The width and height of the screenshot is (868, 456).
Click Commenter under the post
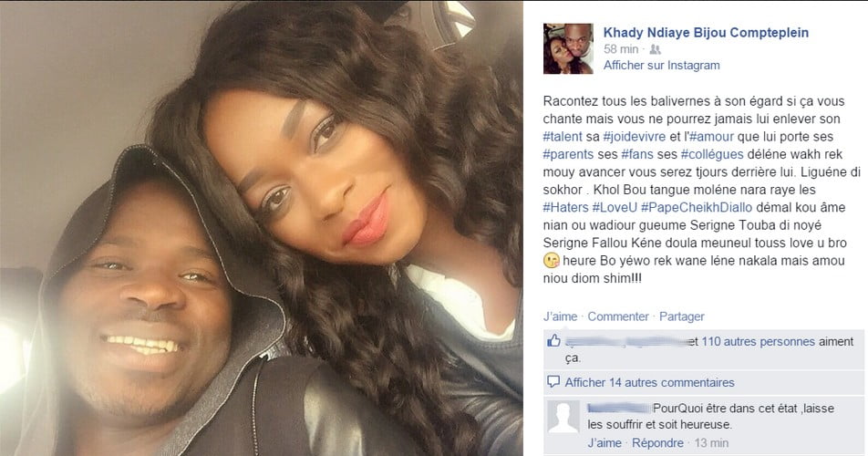tap(618, 316)
